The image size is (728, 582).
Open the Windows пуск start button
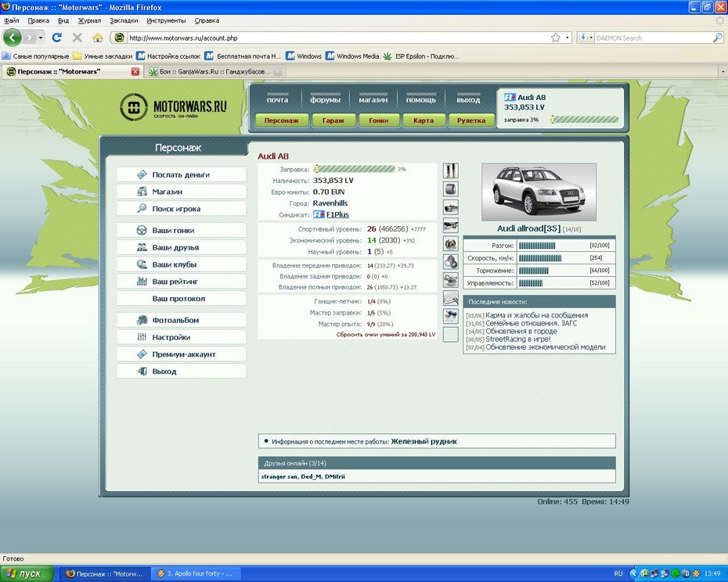[x=27, y=573]
